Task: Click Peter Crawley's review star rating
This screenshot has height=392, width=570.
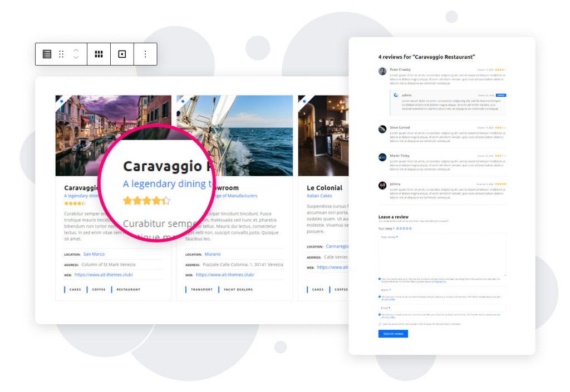Action: 500,70
